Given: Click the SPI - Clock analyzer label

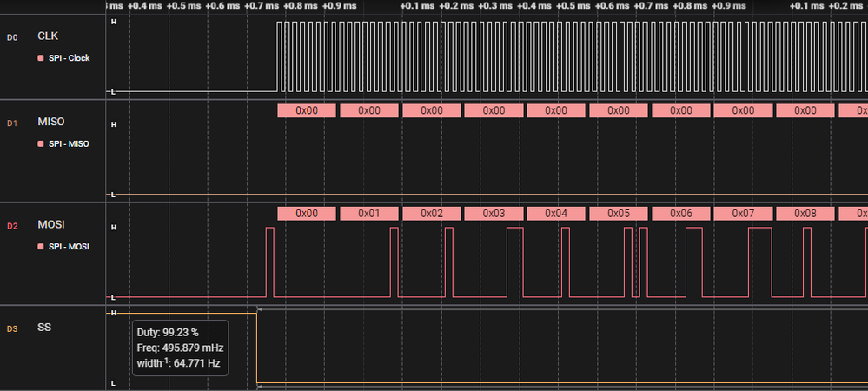Looking at the screenshot, I should 70,58.
